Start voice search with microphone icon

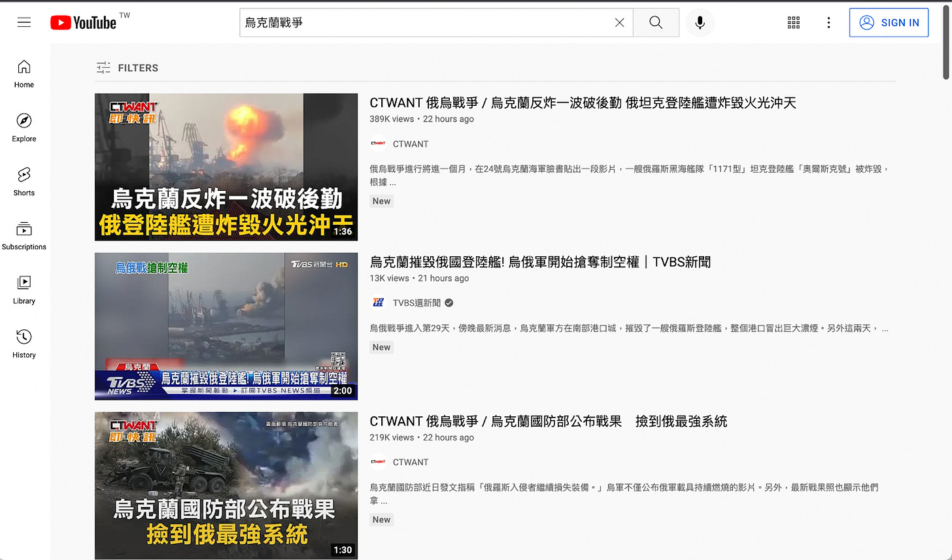700,22
